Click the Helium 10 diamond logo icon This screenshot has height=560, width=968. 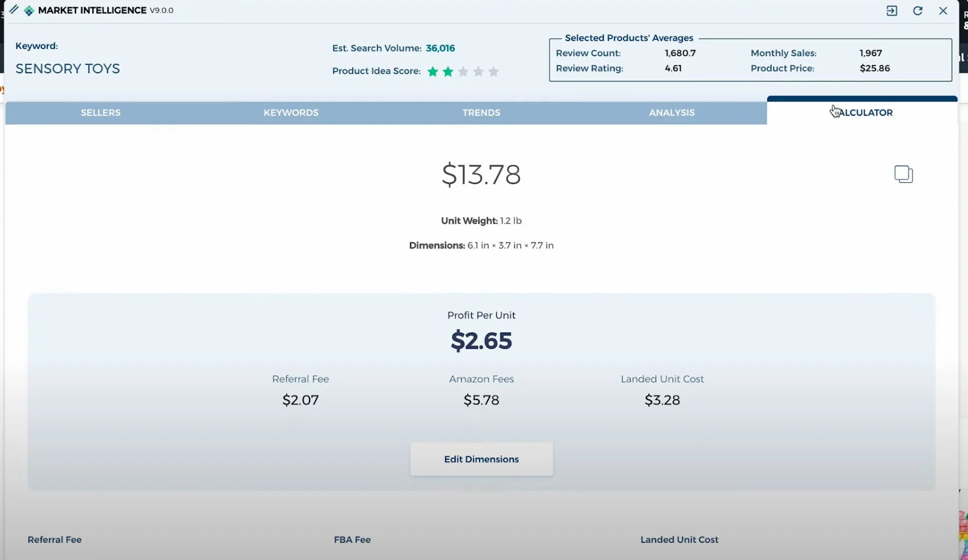pyautogui.click(x=28, y=11)
